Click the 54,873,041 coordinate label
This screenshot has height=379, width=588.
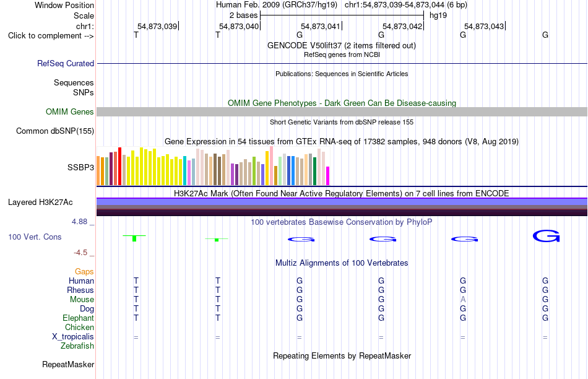(321, 26)
